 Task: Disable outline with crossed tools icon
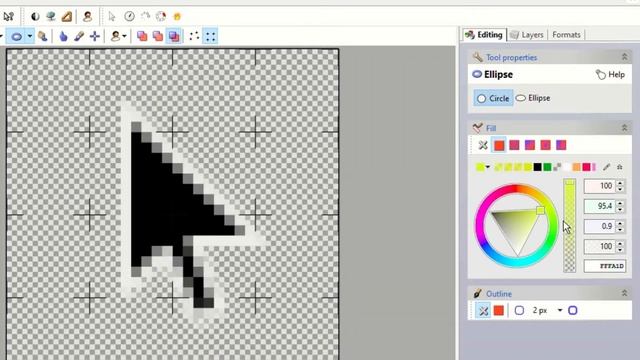[x=483, y=311]
